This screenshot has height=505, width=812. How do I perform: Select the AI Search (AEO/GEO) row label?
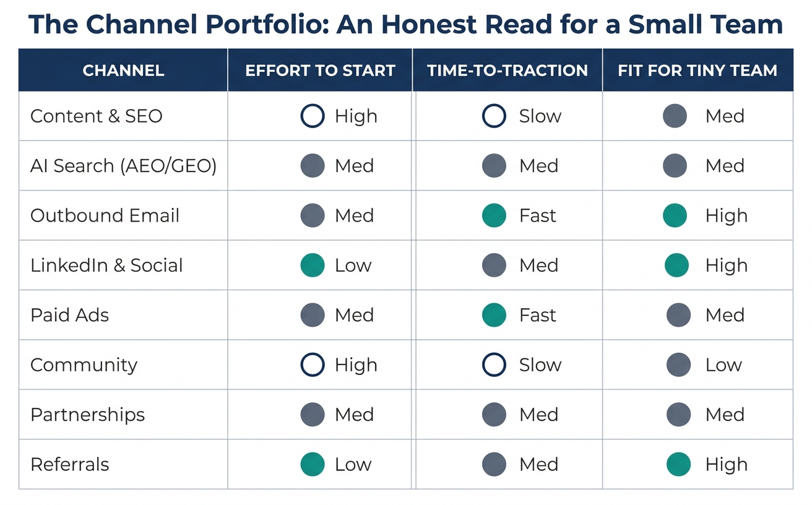coord(123,166)
